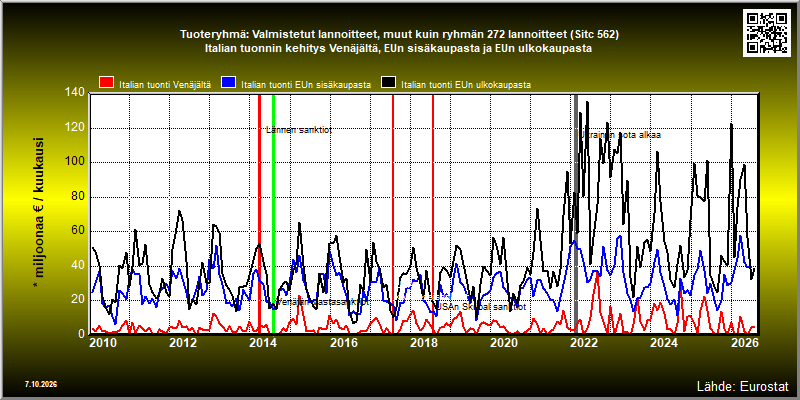The image size is (800, 400).
Task: Click x-axis year label 2016
Action: point(343,343)
